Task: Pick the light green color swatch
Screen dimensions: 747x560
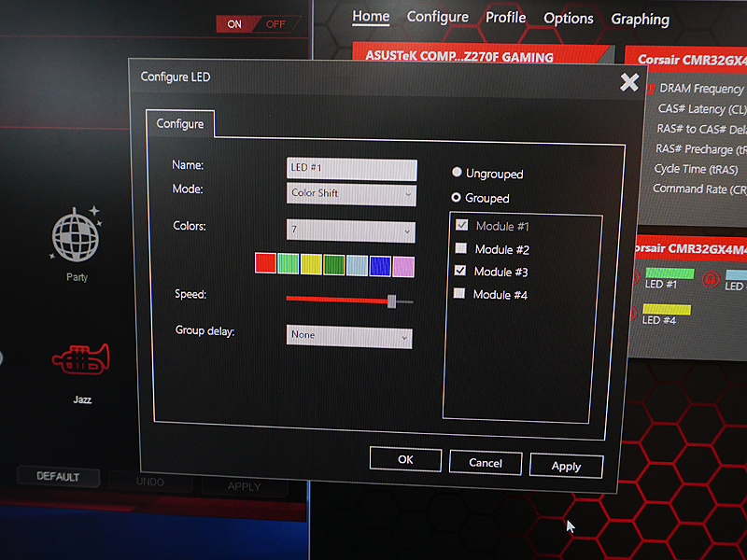Action: pos(289,264)
